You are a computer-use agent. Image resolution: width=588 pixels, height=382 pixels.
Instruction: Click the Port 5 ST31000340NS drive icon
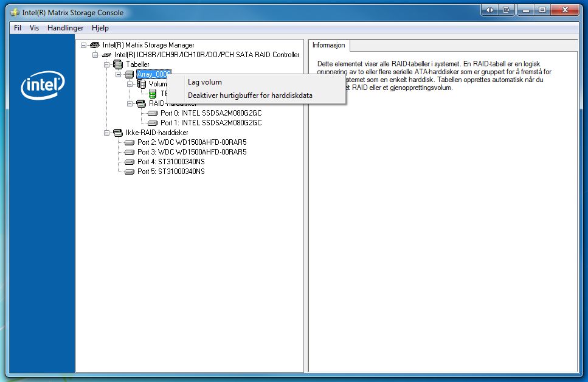coord(130,172)
